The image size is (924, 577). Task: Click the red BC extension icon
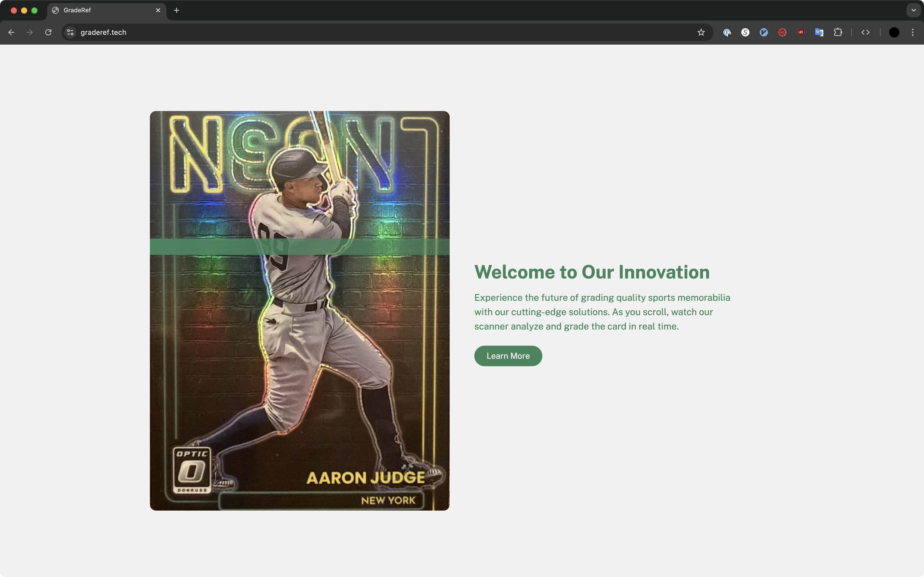(x=782, y=32)
